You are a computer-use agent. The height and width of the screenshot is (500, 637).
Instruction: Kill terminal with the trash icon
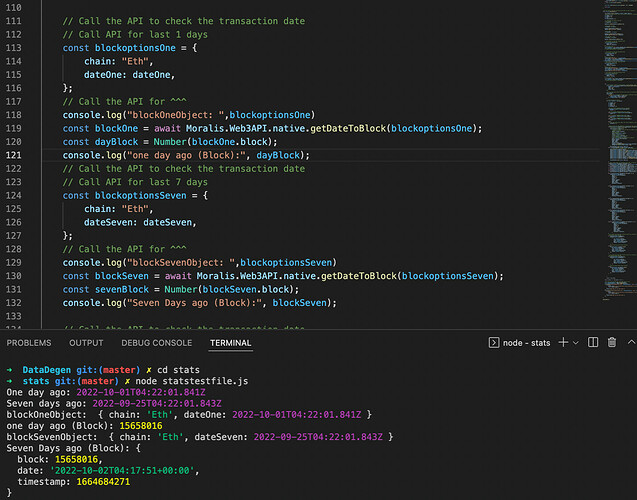(x=612, y=342)
